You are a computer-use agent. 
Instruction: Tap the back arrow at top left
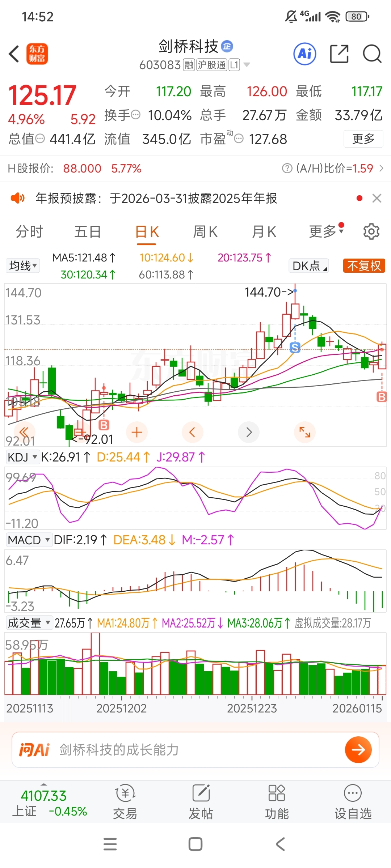click(x=14, y=54)
